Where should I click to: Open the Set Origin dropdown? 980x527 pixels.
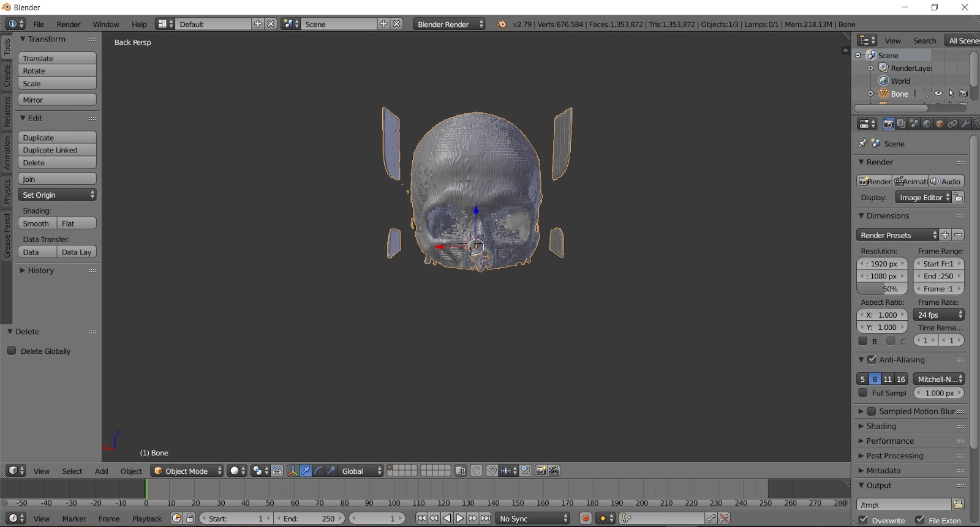point(58,195)
